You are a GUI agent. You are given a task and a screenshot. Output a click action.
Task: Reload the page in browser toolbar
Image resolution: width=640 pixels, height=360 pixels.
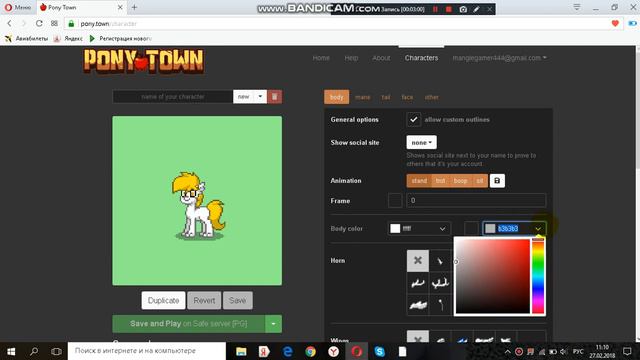[x=39, y=23]
